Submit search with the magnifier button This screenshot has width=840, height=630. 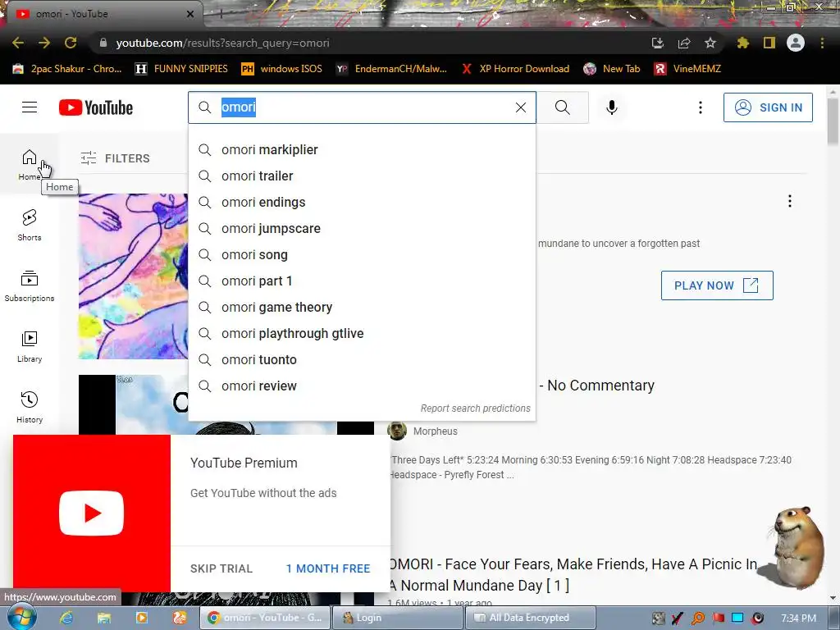click(563, 107)
